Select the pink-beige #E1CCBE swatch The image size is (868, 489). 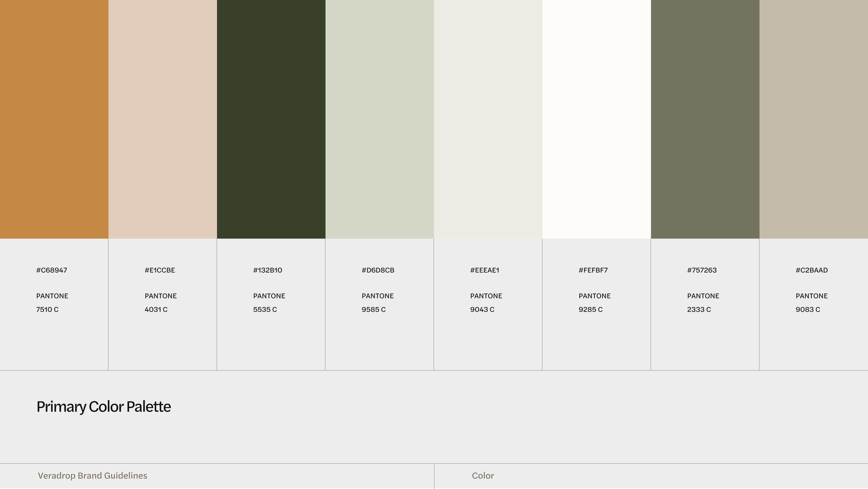click(x=163, y=119)
